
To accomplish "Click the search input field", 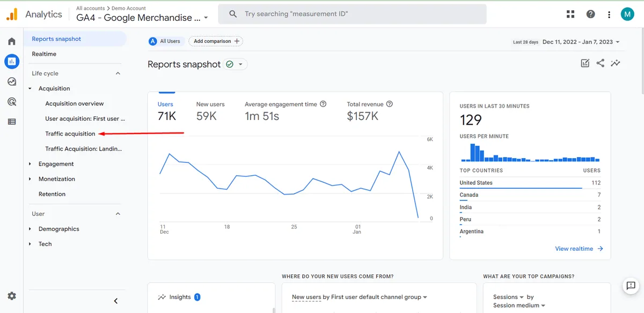I will [352, 14].
